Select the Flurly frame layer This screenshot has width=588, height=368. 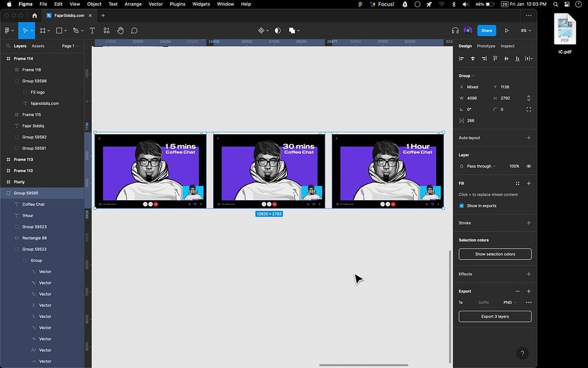click(x=42, y=182)
